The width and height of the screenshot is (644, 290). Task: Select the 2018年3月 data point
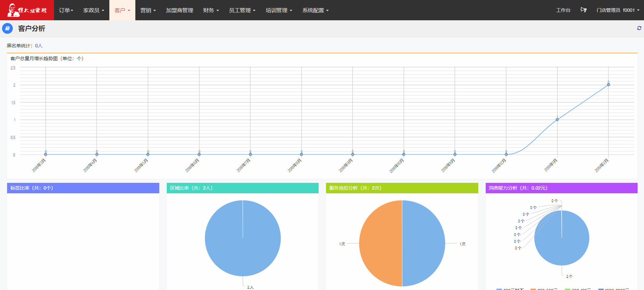point(46,154)
